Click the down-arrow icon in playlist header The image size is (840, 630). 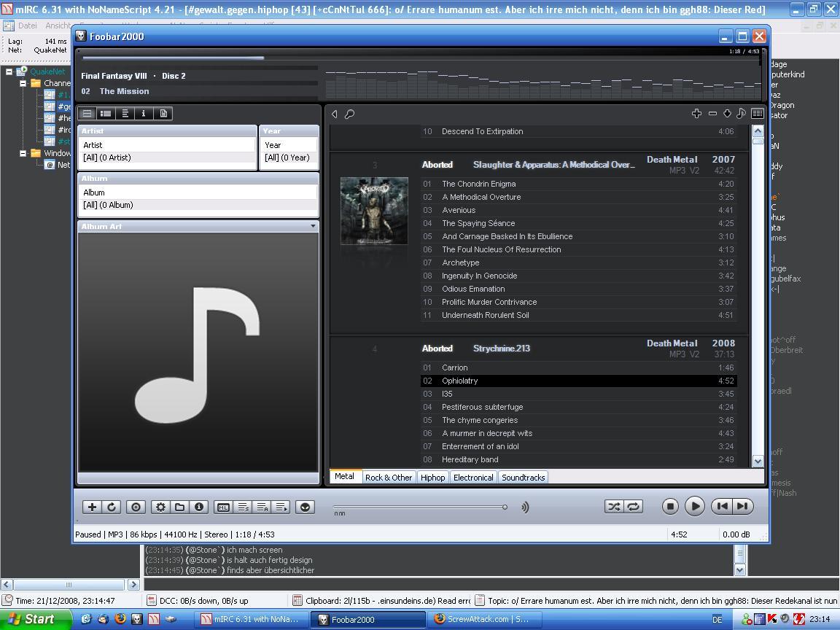click(x=727, y=113)
